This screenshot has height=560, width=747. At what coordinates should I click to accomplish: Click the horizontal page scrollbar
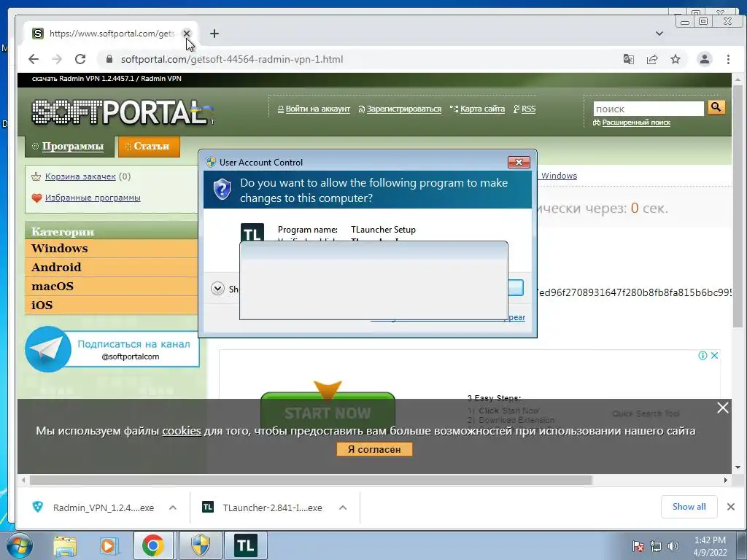coord(311,480)
